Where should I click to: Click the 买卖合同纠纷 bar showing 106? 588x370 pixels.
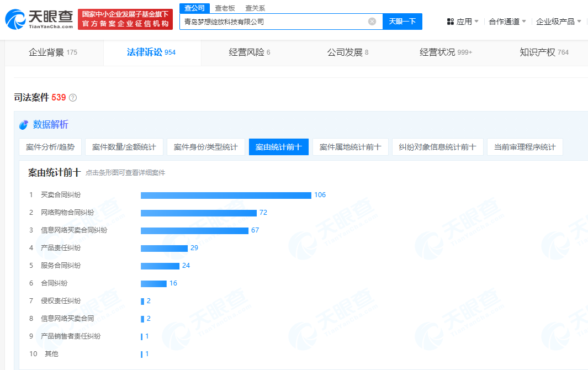click(226, 195)
